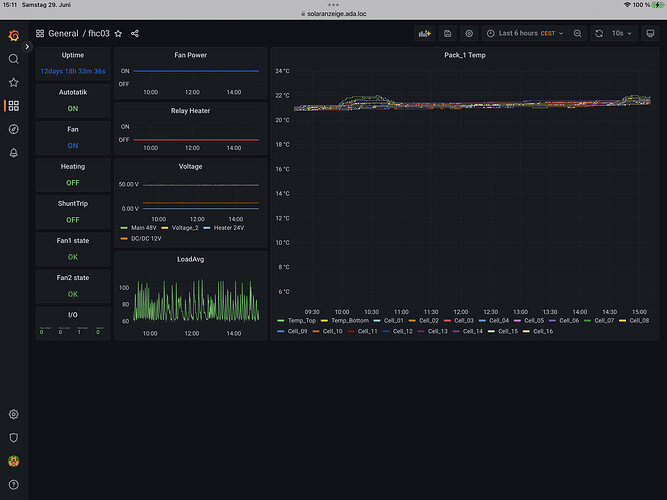Refresh the dashboard
This screenshot has width=667, height=500.
pos(599,33)
